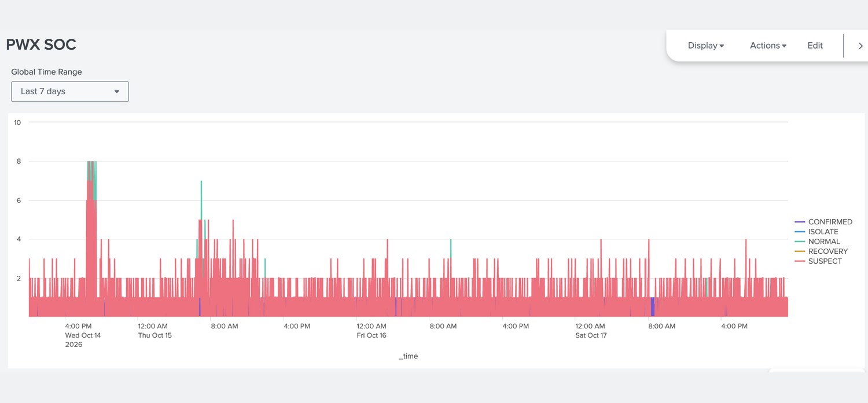Expand the right chevron arrow in toolbar
This screenshot has width=868, height=403.
860,46
